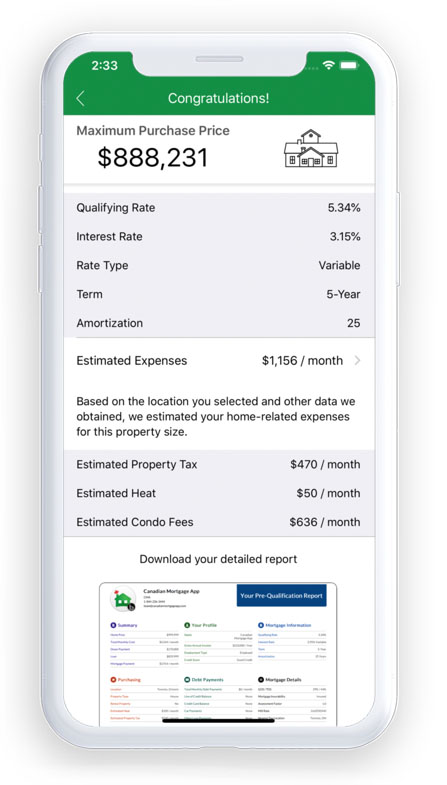Tap the Wi-Fi status icon
447x785 pixels.
point(329,65)
